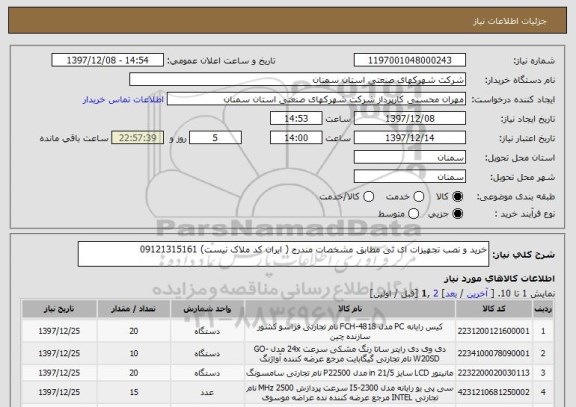Click the FCH-4818 PC case item name
576x407 pixels.
click(x=350, y=331)
